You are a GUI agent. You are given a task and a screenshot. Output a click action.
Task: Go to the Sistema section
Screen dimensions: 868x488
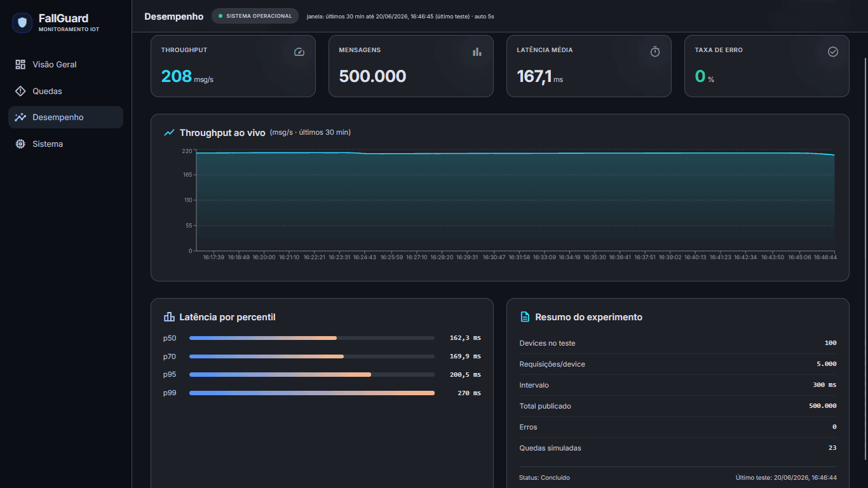65,144
